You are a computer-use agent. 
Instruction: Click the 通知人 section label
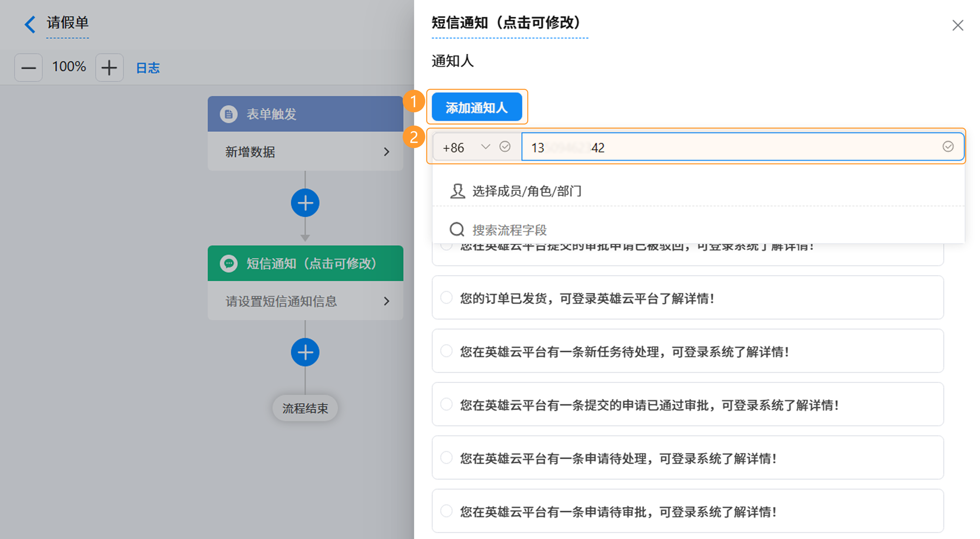coord(453,61)
